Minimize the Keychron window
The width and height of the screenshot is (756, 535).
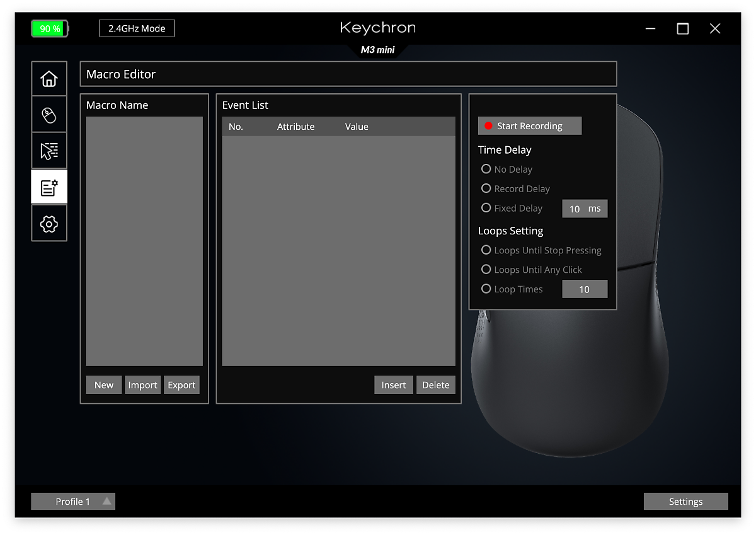tap(651, 28)
